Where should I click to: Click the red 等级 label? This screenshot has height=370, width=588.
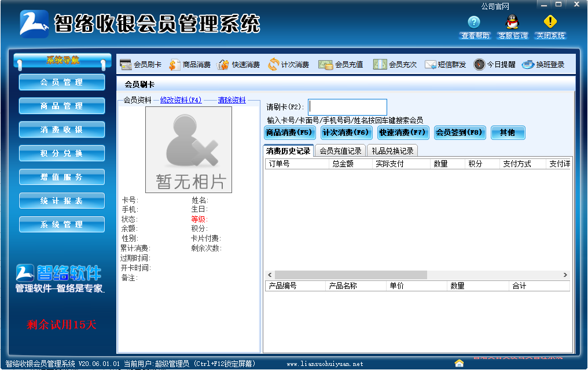click(x=199, y=219)
